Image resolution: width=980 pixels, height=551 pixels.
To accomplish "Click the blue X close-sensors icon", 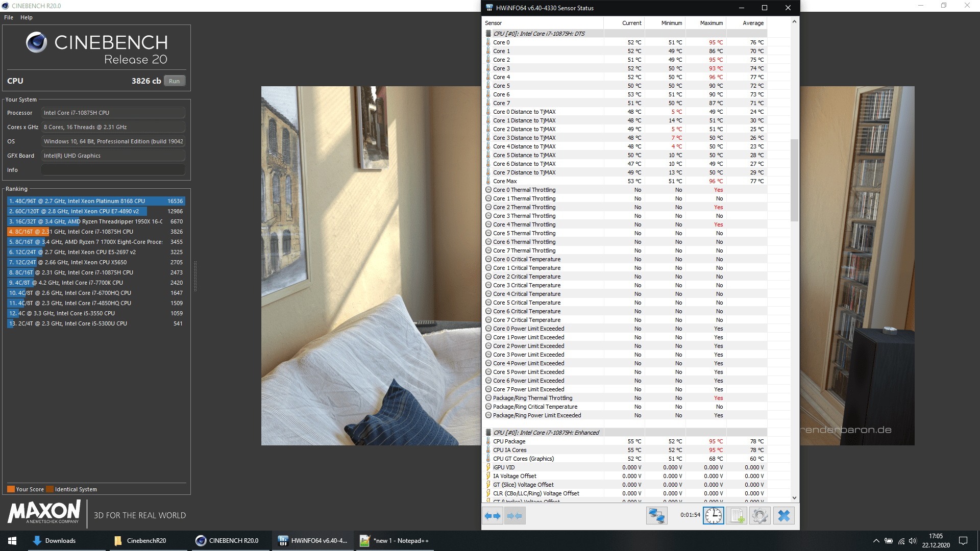I will point(783,516).
